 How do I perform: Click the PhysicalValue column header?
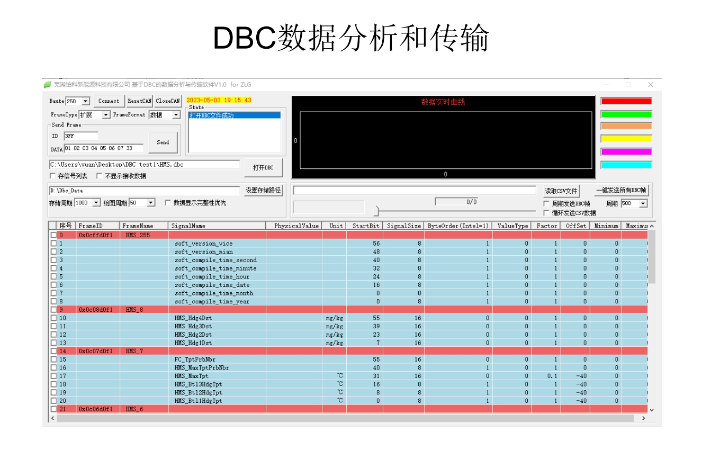point(294,226)
